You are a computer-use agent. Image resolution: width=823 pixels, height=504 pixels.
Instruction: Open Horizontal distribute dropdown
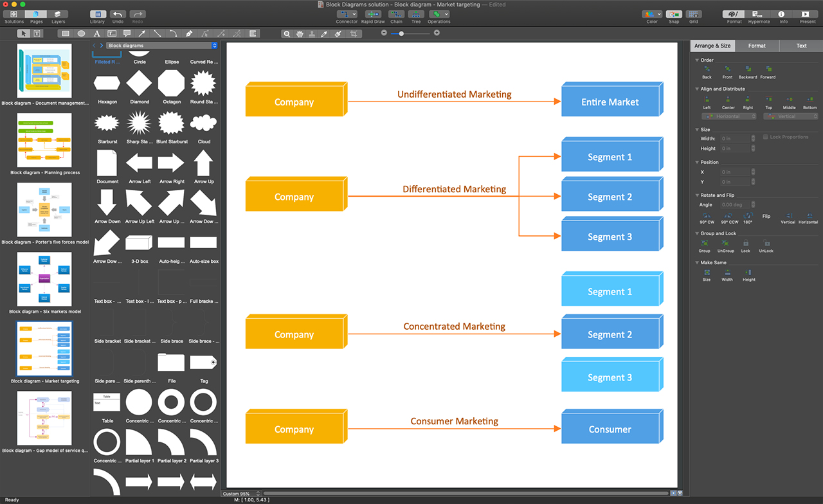(x=729, y=116)
